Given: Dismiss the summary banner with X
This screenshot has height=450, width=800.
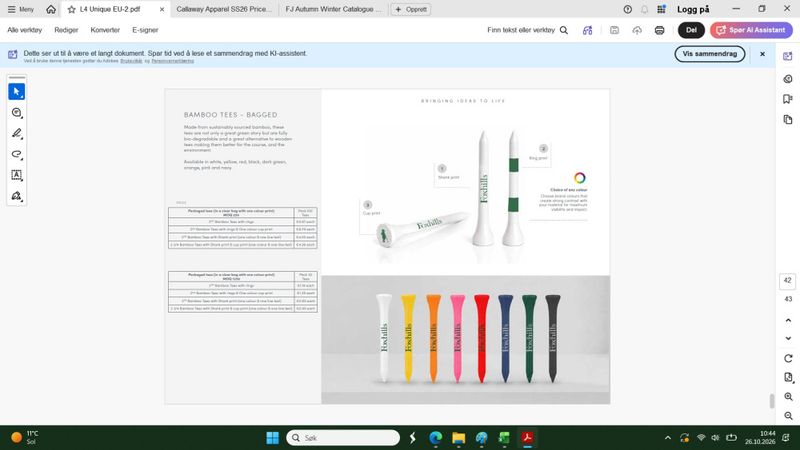Looking at the screenshot, I should click(762, 54).
